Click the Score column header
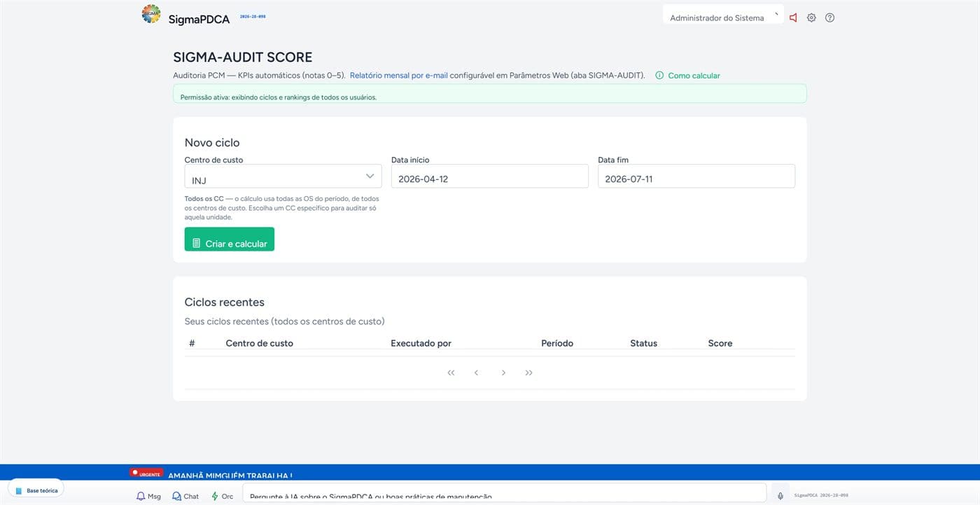The image size is (980, 505). point(720,343)
